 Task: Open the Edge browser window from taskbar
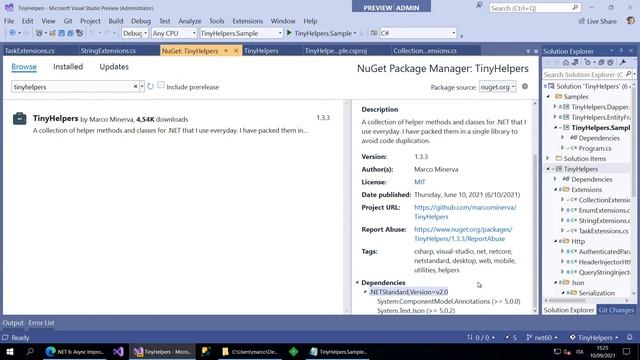[76, 351]
